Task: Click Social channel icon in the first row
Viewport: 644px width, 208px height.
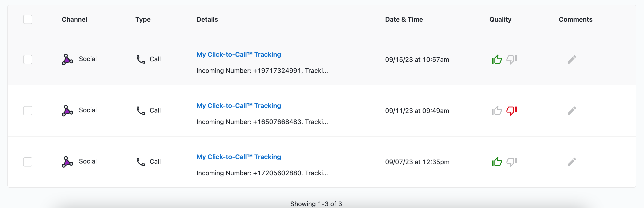Action: (x=67, y=59)
